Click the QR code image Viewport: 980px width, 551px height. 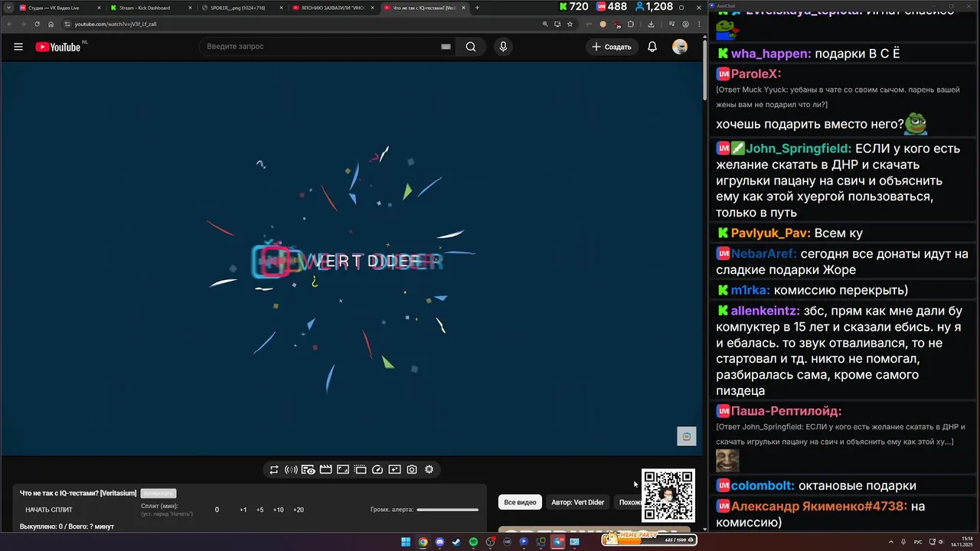(668, 495)
